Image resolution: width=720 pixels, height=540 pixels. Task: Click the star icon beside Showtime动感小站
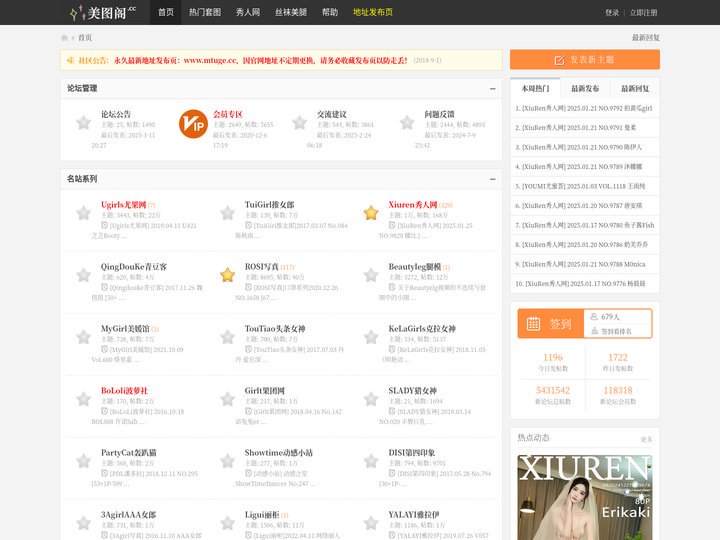[x=227, y=461]
